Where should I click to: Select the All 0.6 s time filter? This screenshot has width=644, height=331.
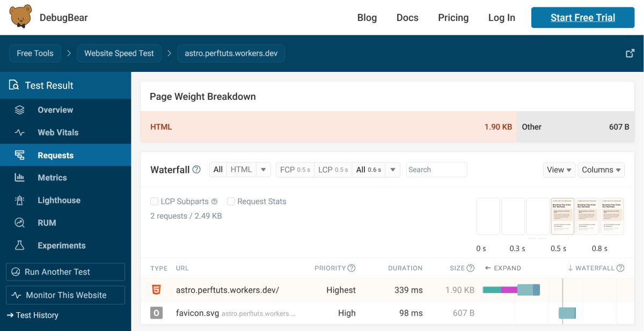click(x=369, y=170)
